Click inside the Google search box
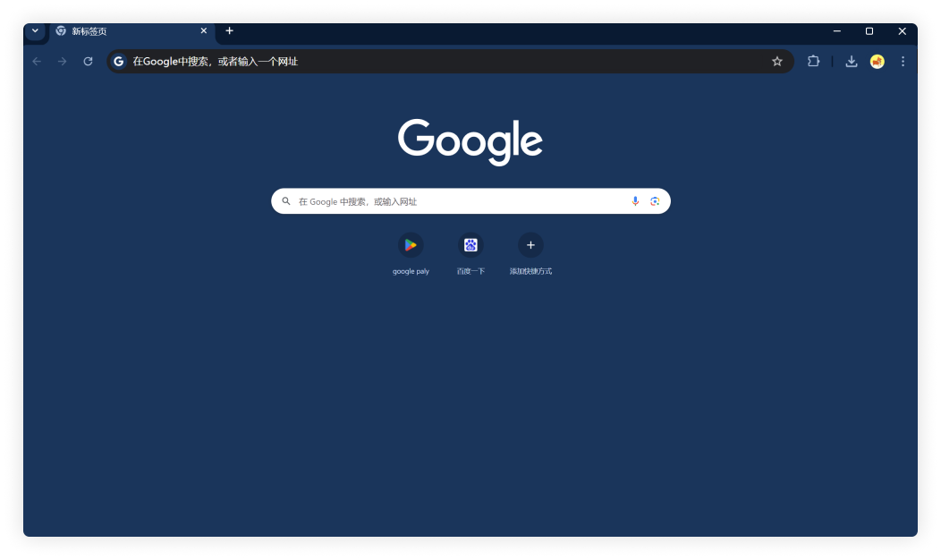 point(456,201)
